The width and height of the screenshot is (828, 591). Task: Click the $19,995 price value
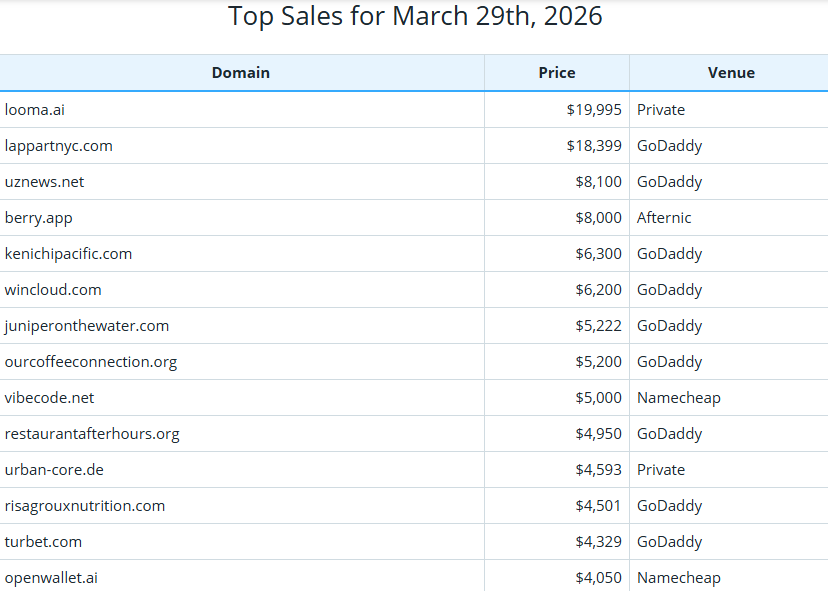[x=594, y=110]
